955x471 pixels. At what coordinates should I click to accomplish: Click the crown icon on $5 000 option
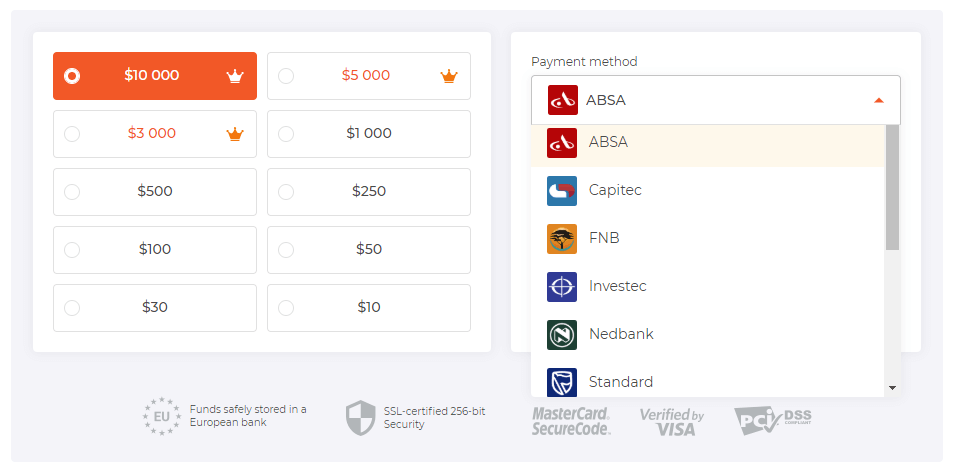coord(449,76)
